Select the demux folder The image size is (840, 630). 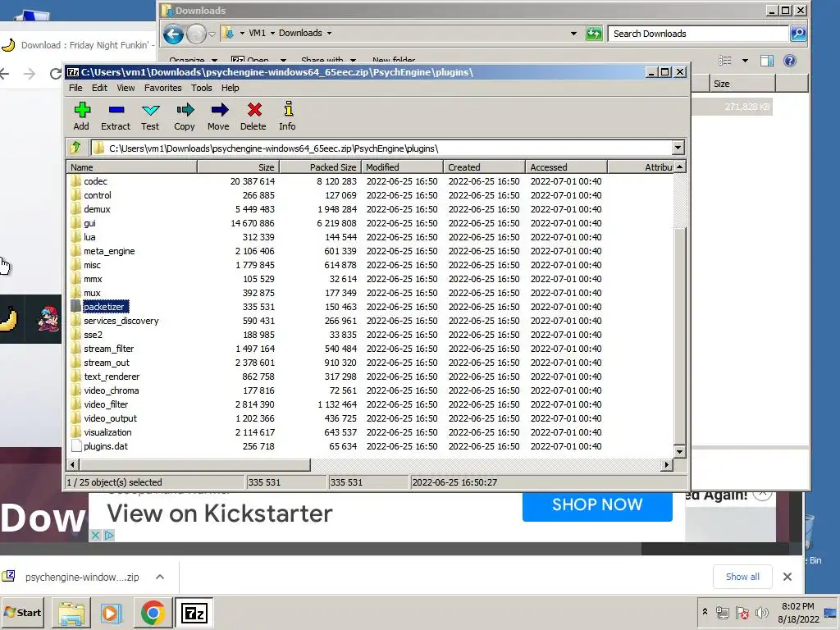(97, 209)
